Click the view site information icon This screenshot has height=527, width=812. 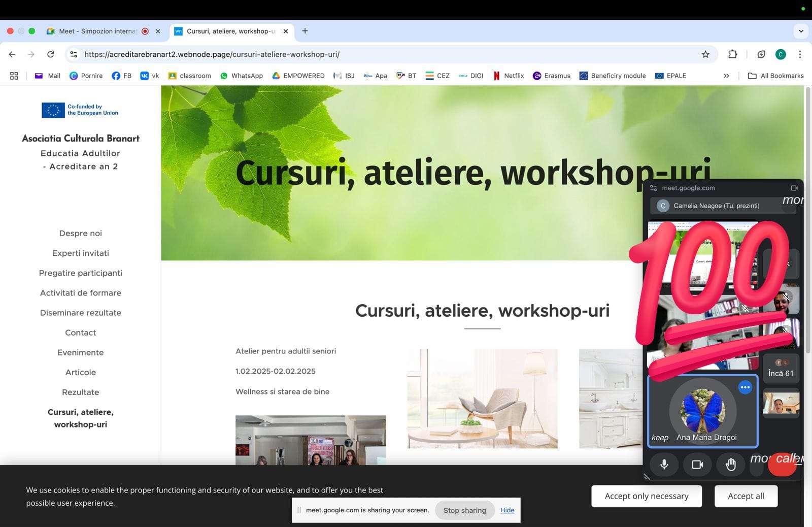point(74,54)
